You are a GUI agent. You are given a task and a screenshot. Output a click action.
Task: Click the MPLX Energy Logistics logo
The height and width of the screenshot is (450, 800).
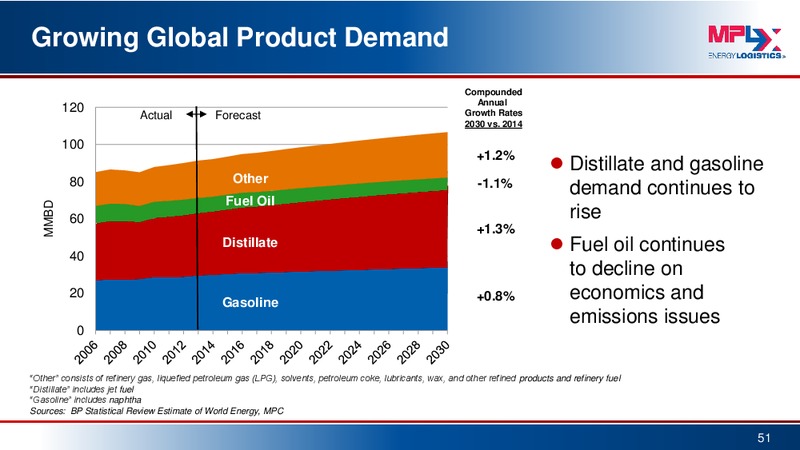coord(746,42)
